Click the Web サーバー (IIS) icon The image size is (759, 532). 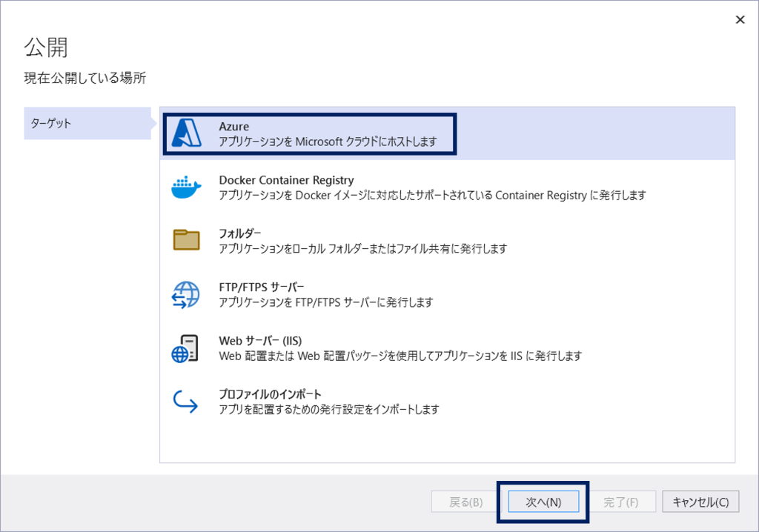pos(185,348)
